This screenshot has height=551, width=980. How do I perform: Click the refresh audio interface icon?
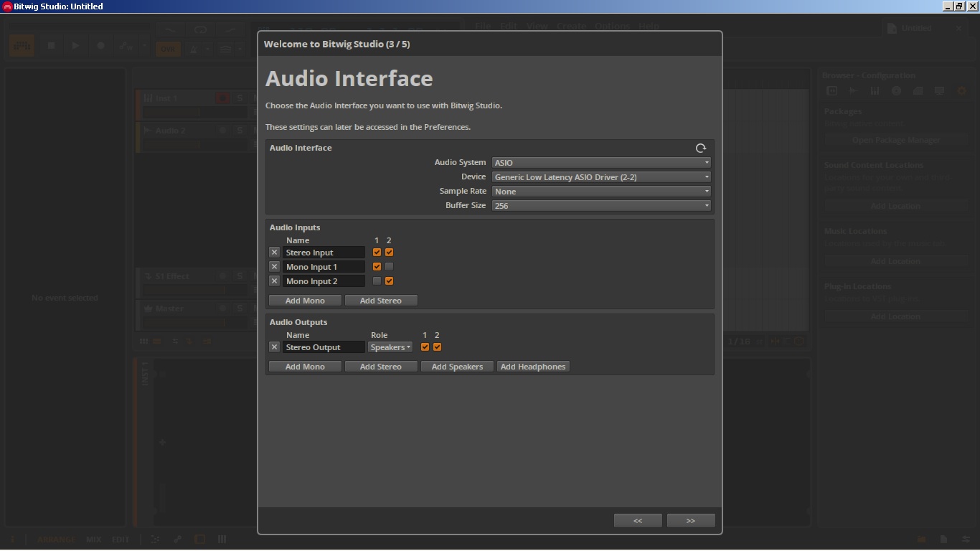point(701,148)
